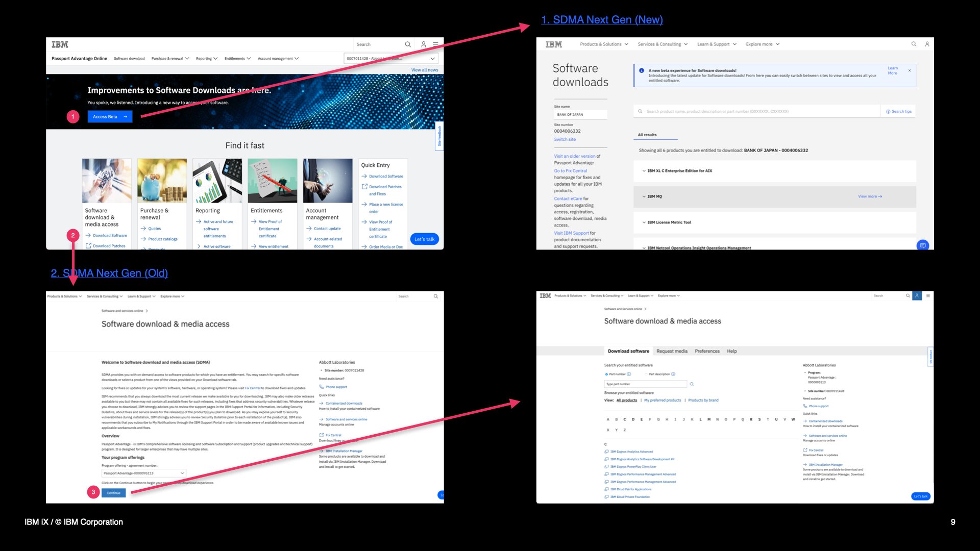
Task: Click the header search magnifier on Download software page
Action: point(908,295)
